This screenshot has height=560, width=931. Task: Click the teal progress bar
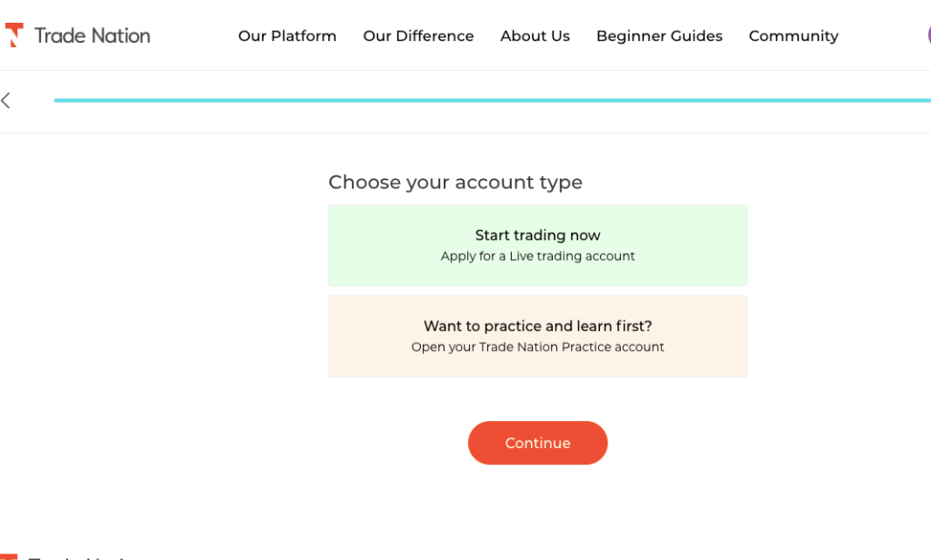click(491, 100)
